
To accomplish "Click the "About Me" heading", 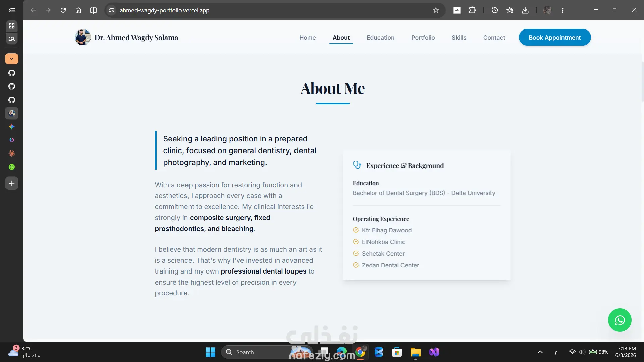I will [x=332, y=88].
